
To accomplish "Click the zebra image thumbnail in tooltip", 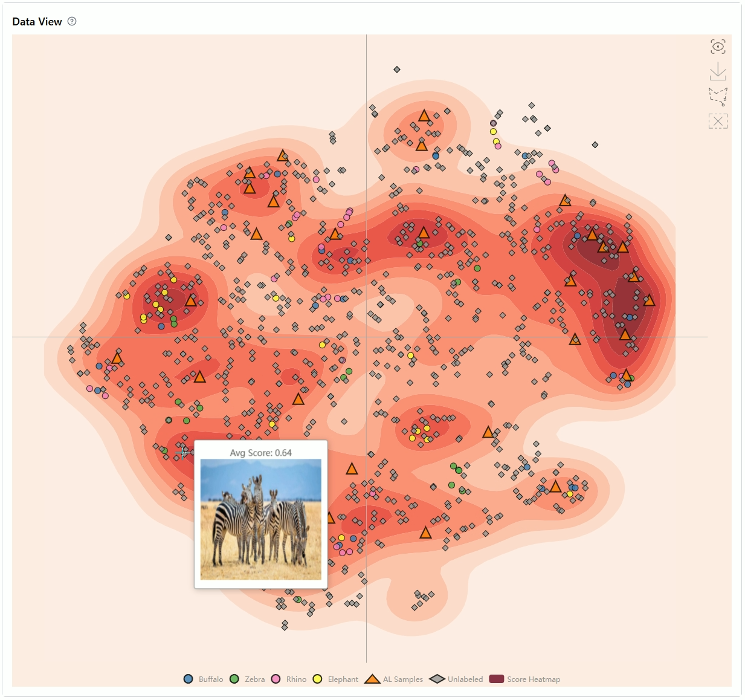I will pyautogui.click(x=261, y=519).
